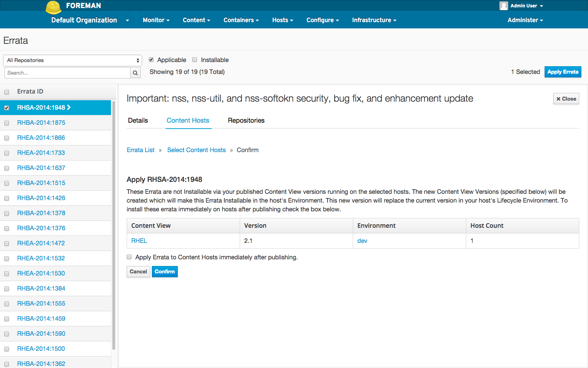Open errata RHBA-2014:1555
Image resolution: width=588 pixels, height=368 pixels.
41,304
